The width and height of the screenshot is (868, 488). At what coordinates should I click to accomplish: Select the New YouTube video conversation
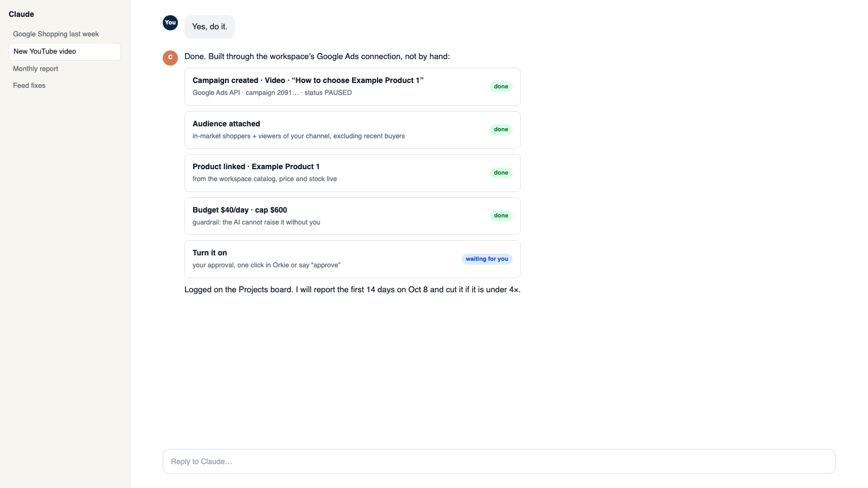[x=65, y=52]
